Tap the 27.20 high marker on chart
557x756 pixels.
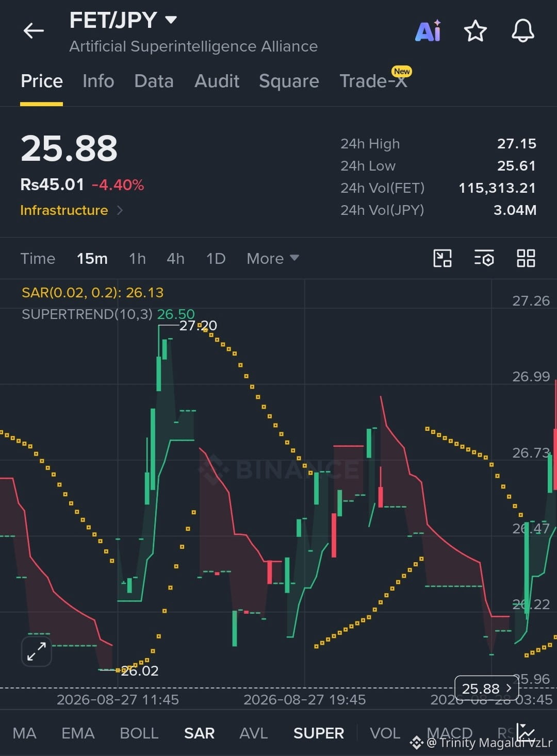click(x=198, y=325)
